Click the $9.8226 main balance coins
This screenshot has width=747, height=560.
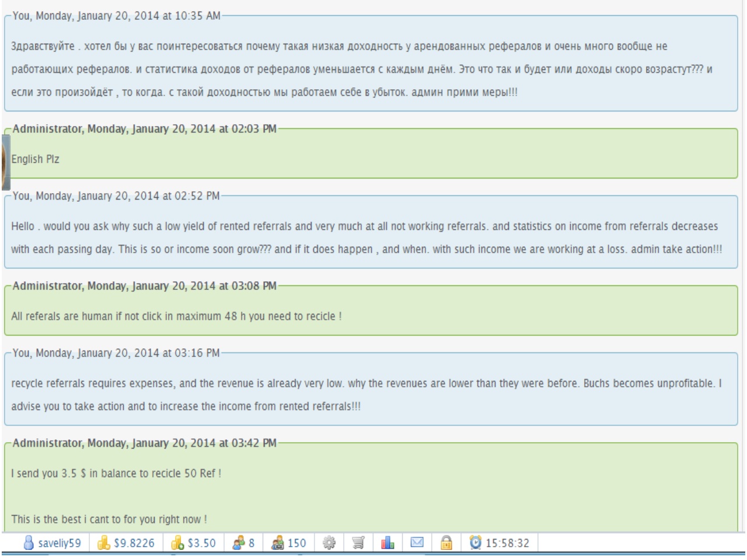pos(104,543)
